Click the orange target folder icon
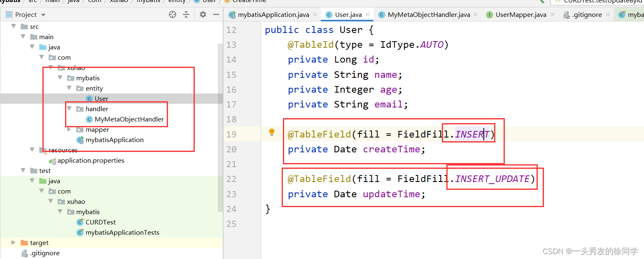 tap(24, 243)
